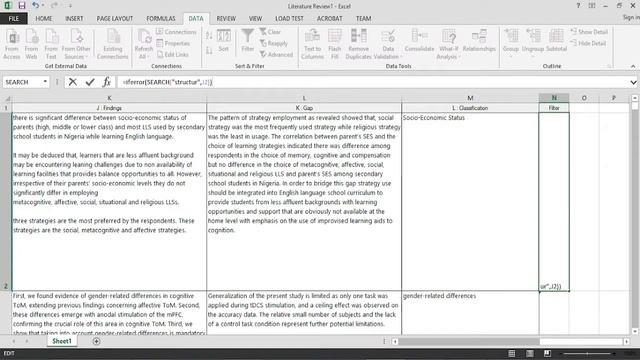Switch to FORMULAS tab
Image resolution: width=640 pixels, height=360 pixels.
click(x=161, y=18)
